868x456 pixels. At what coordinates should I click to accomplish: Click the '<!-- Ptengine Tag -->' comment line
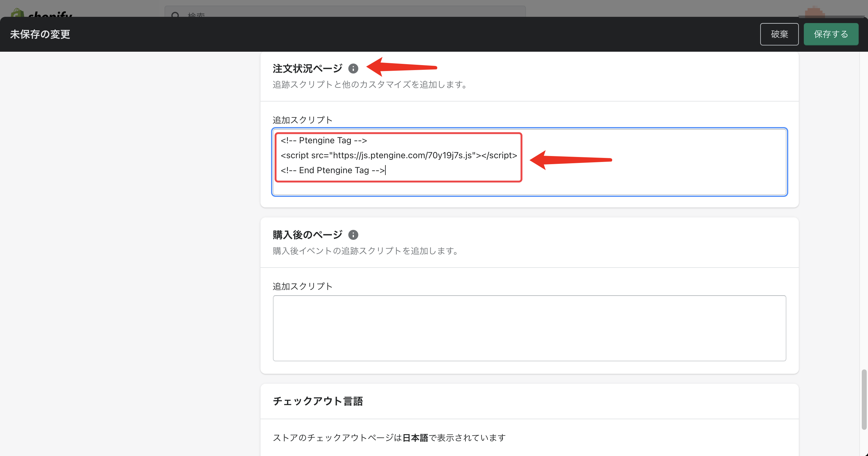point(323,140)
